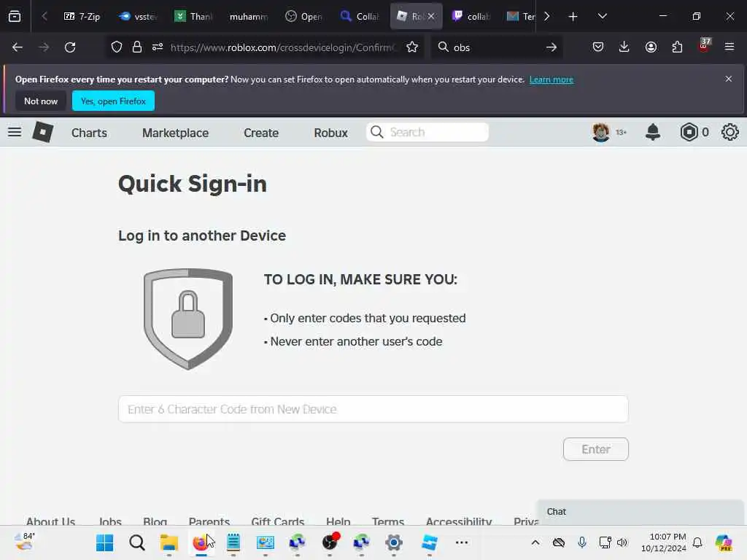Open Roblox settings gear

coord(729,132)
